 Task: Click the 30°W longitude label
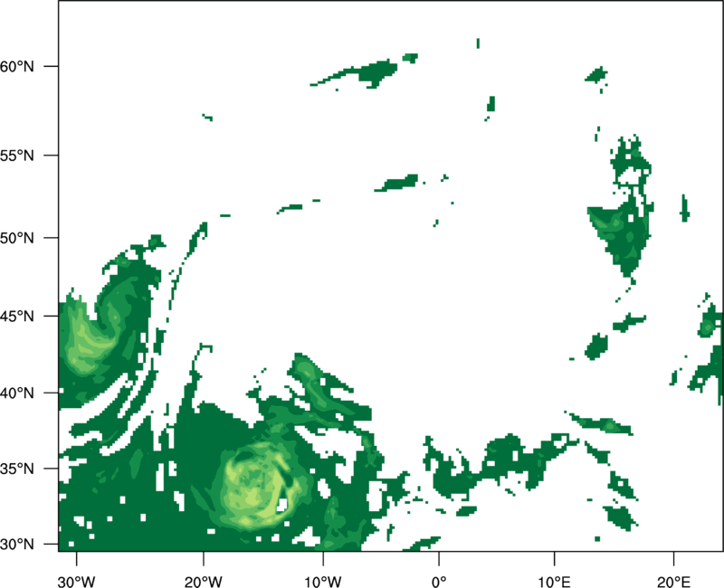(76, 582)
